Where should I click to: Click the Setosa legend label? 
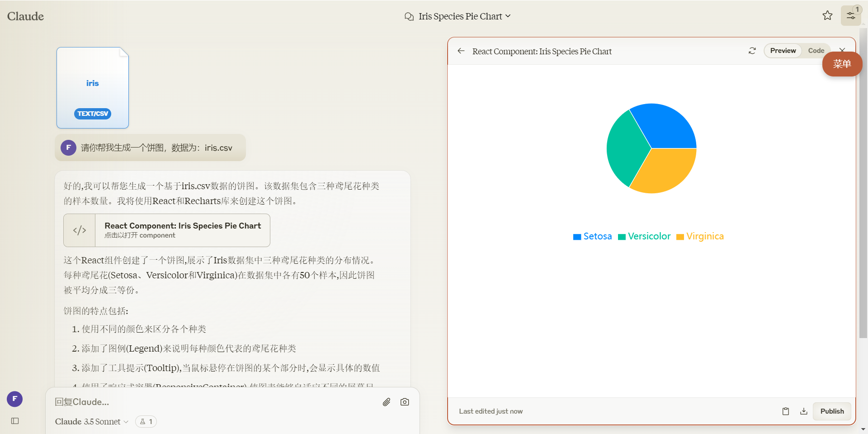click(x=597, y=236)
